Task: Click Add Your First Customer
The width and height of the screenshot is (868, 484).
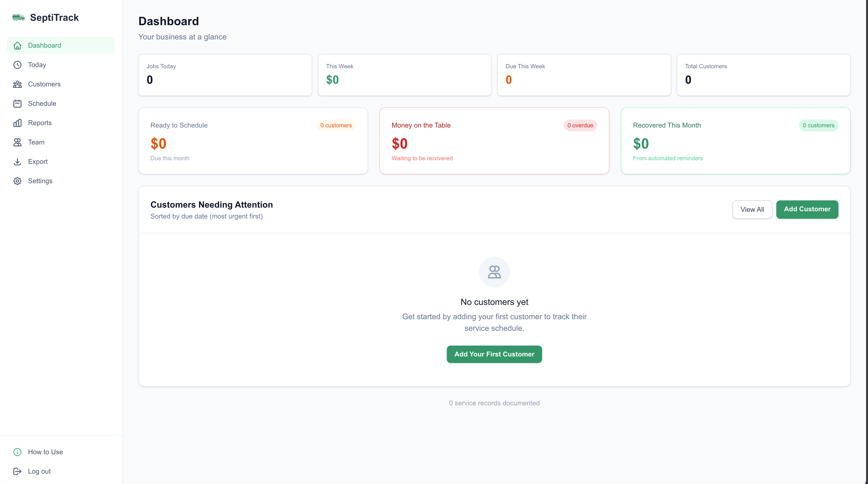Action: [494, 354]
